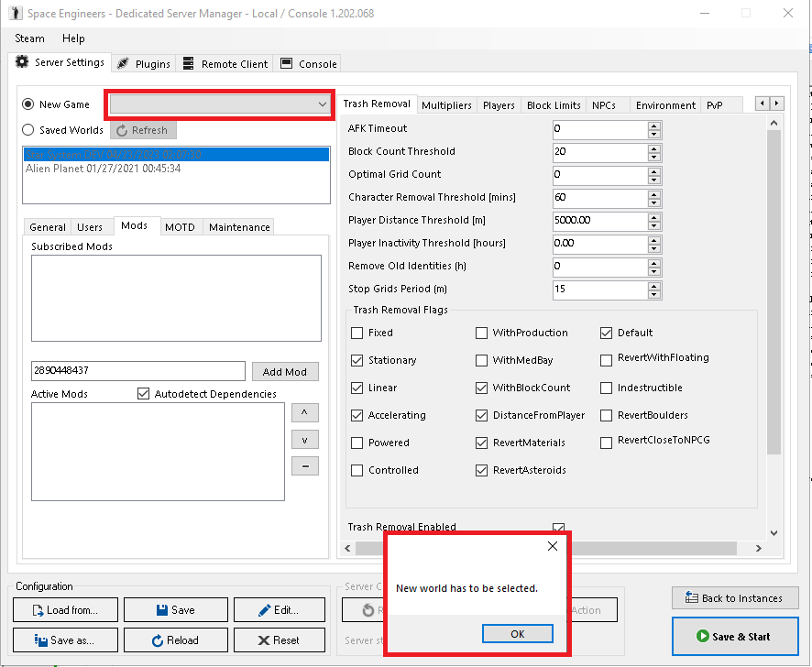Viewport: 812px width, 667px height.
Task: Switch to the Plugins tab
Action: click(143, 64)
